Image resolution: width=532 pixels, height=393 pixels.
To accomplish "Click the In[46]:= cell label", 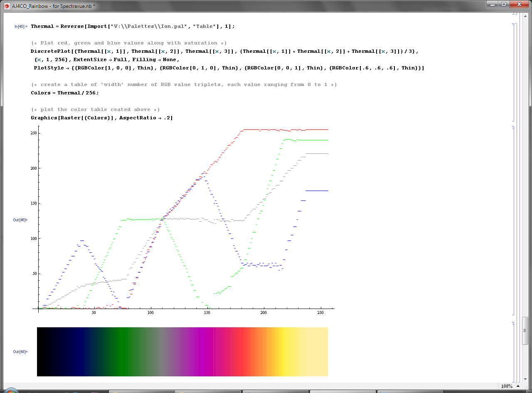I will click(21, 26).
